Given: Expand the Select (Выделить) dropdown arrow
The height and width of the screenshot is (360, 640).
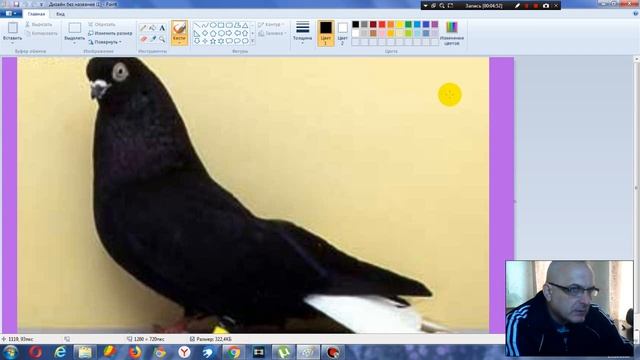Looking at the screenshot, I should click(x=75, y=43).
